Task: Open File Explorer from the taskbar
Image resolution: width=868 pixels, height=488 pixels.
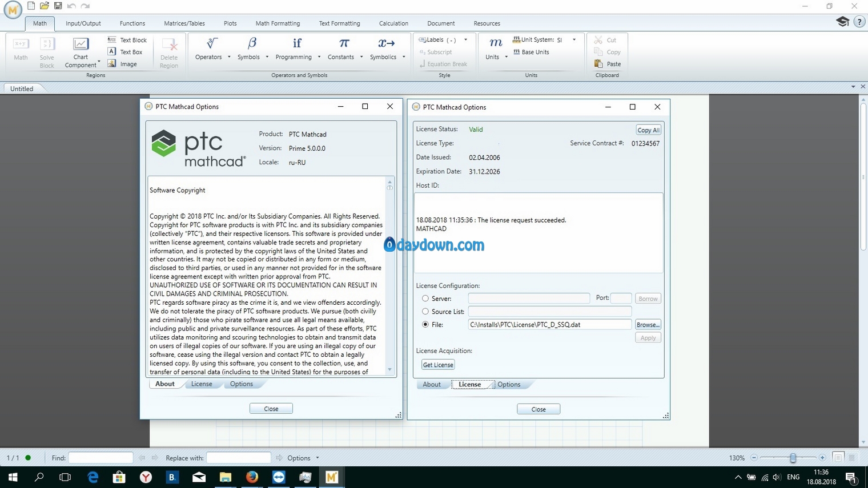Action: pyautogui.click(x=226, y=477)
